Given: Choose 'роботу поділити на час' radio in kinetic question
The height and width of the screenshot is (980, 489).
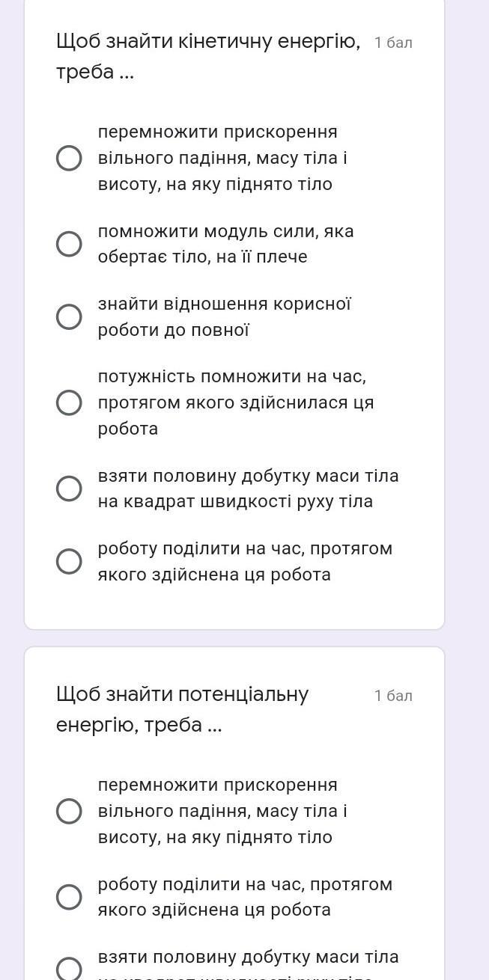Looking at the screenshot, I should tap(69, 561).
